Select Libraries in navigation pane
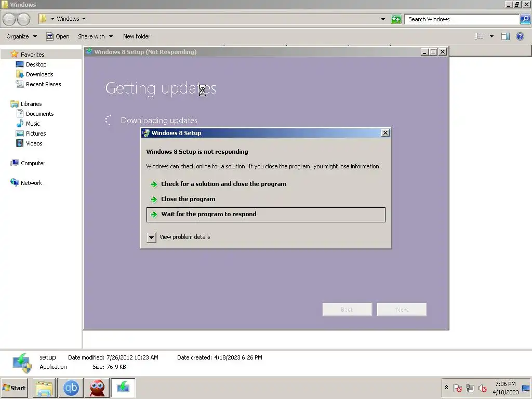 pos(31,104)
